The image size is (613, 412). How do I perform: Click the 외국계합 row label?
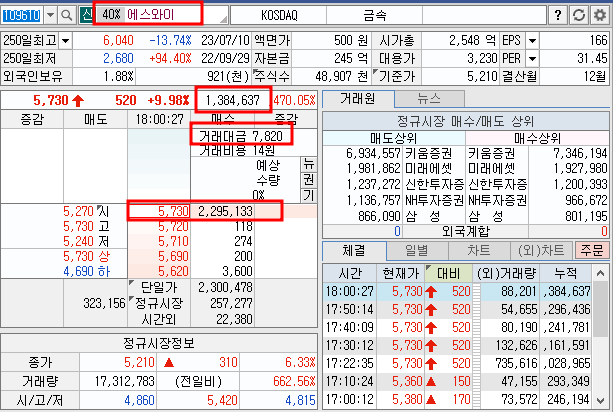(465, 231)
